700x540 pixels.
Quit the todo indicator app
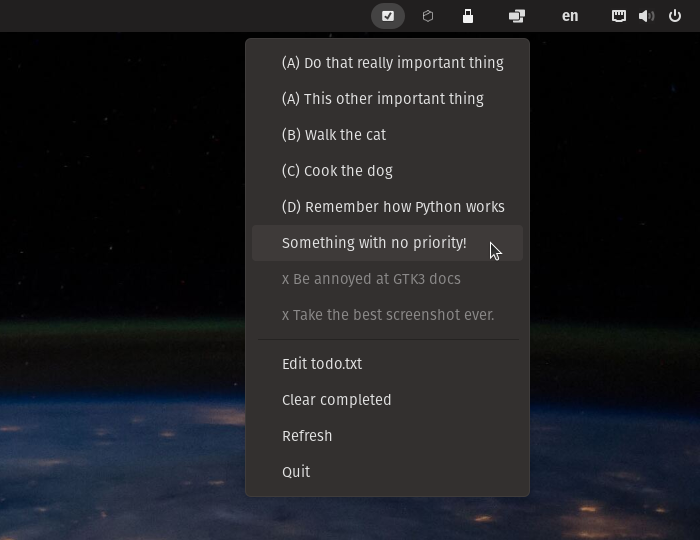[296, 472]
